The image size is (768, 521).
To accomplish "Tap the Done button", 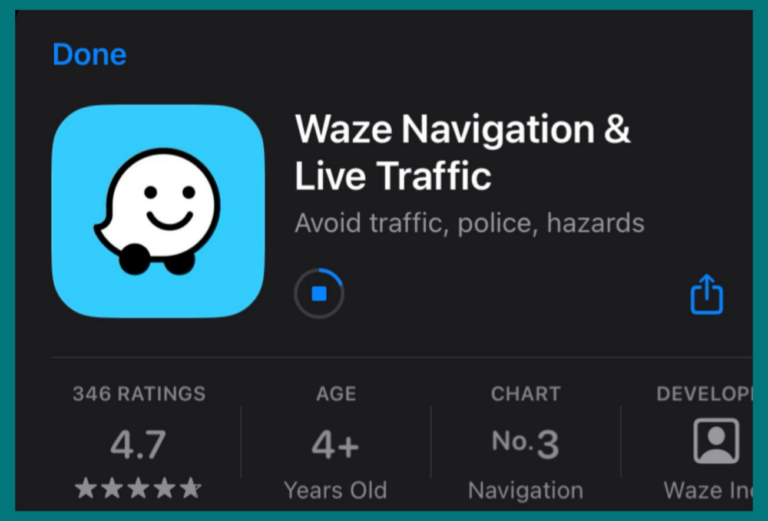I will pyautogui.click(x=89, y=54).
